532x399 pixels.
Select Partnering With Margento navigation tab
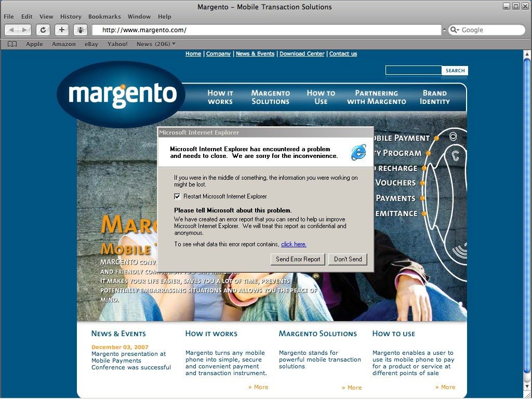coord(376,97)
